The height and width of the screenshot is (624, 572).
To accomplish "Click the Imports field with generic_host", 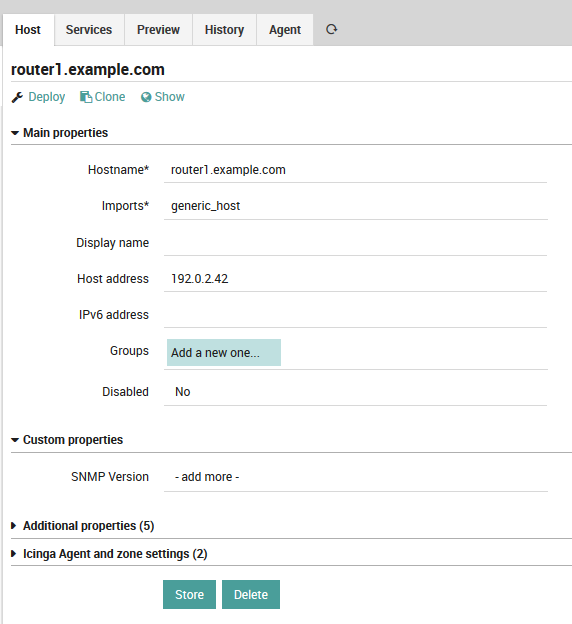I will point(355,206).
